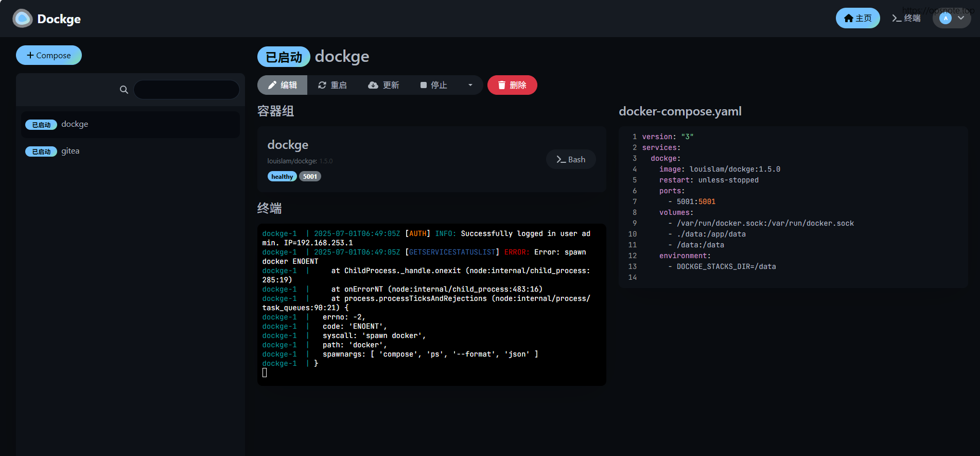The width and height of the screenshot is (980, 456).
Task: Click the Dockge logo icon
Action: tap(22, 19)
